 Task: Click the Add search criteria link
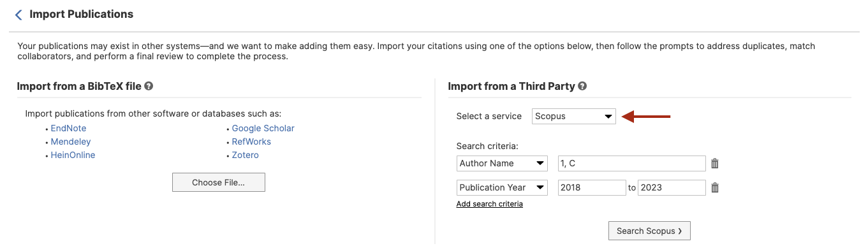(490, 204)
